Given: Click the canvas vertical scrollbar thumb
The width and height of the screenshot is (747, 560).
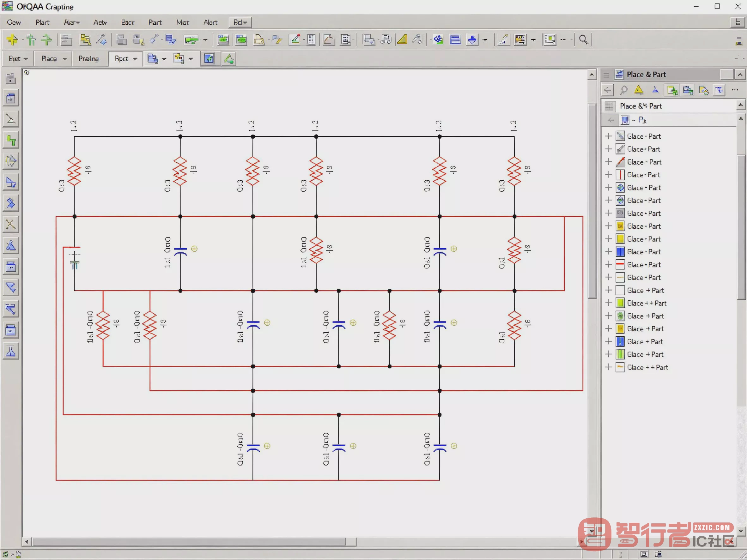Looking at the screenshot, I should (x=592, y=201).
